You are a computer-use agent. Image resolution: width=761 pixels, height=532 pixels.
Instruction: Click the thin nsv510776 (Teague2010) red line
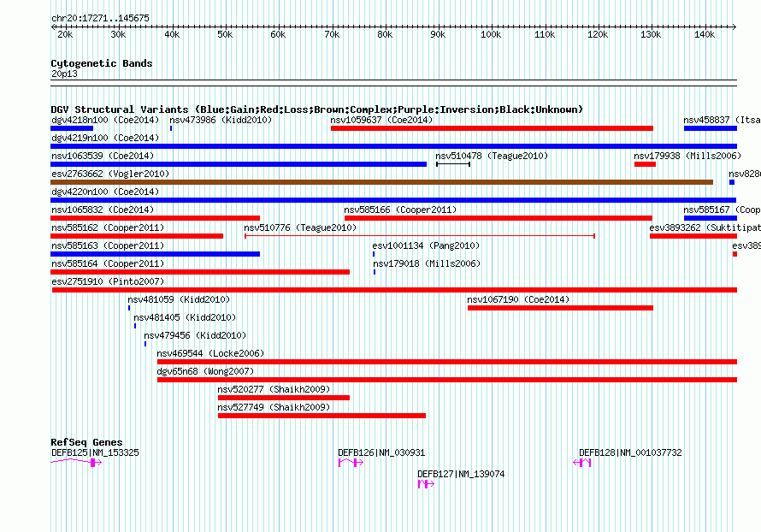tap(420, 236)
